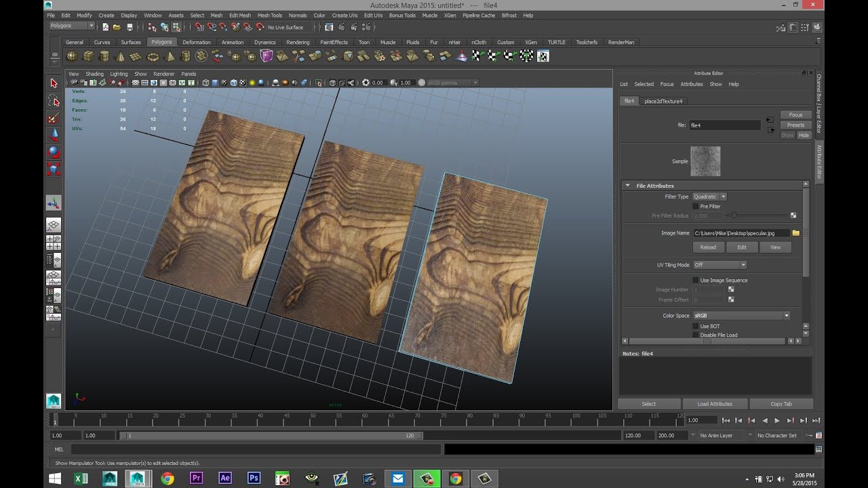The width and height of the screenshot is (868, 488).
Task: Click the Reload button
Action: [x=708, y=247]
